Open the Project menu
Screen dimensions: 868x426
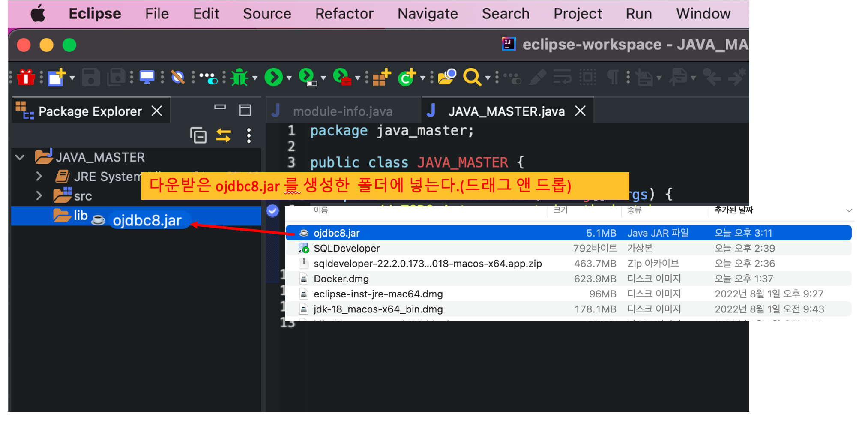point(578,14)
